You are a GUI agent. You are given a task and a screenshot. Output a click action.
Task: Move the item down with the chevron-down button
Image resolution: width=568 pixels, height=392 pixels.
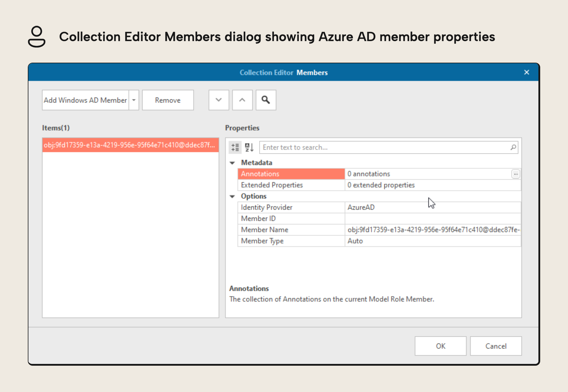(219, 100)
